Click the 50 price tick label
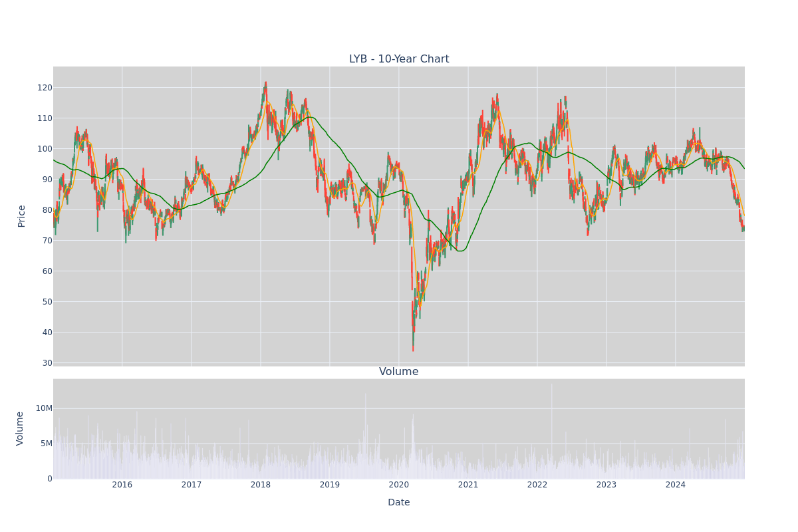798x532 pixels. pyautogui.click(x=47, y=302)
